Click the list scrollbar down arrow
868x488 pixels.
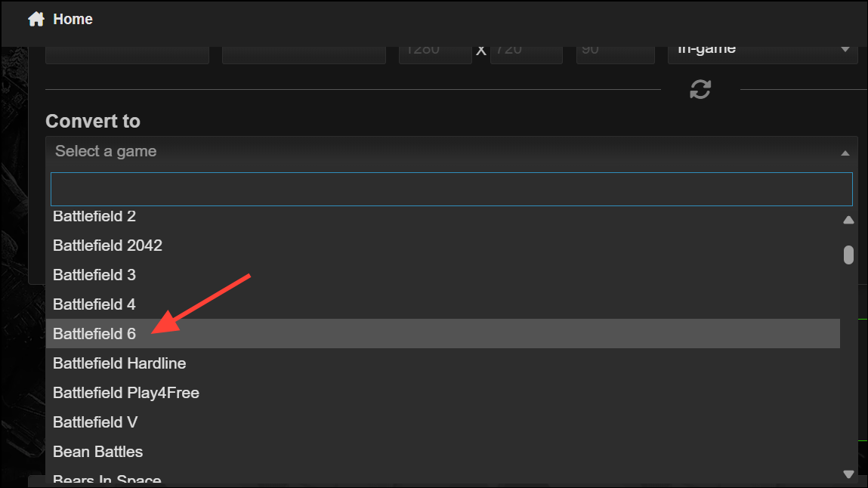click(848, 474)
